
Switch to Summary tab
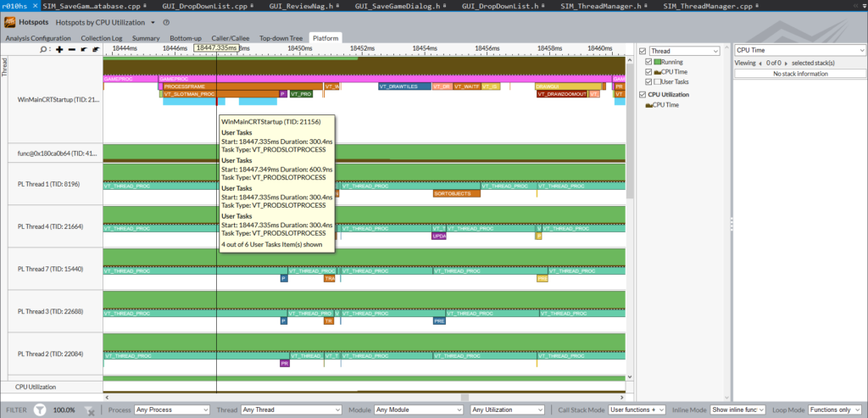click(146, 38)
